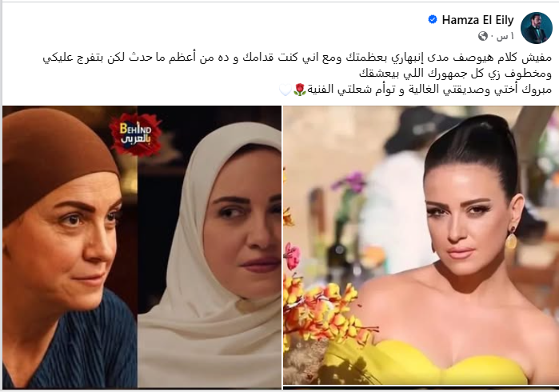The width and height of the screenshot is (559, 392).
Task: Click the red rose emoji
Action: pyautogui.click(x=299, y=90)
